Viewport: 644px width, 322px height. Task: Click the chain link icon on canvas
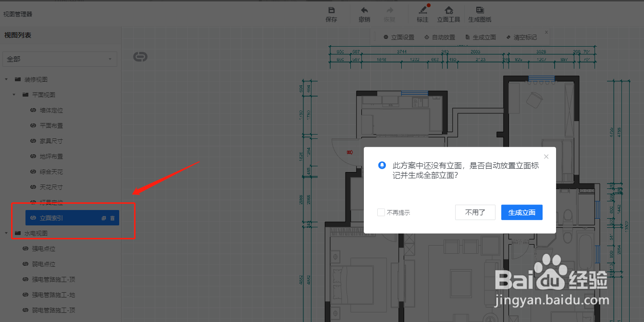140,56
